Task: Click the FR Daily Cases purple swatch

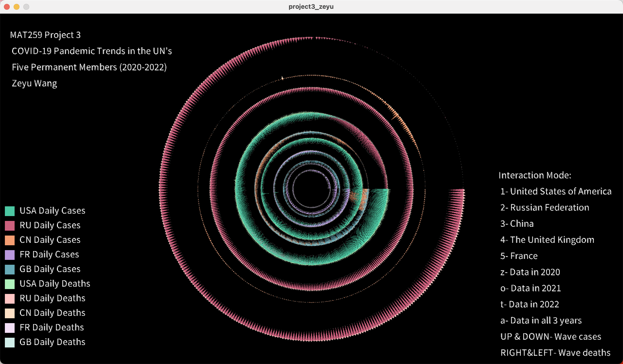Action: click(10, 255)
